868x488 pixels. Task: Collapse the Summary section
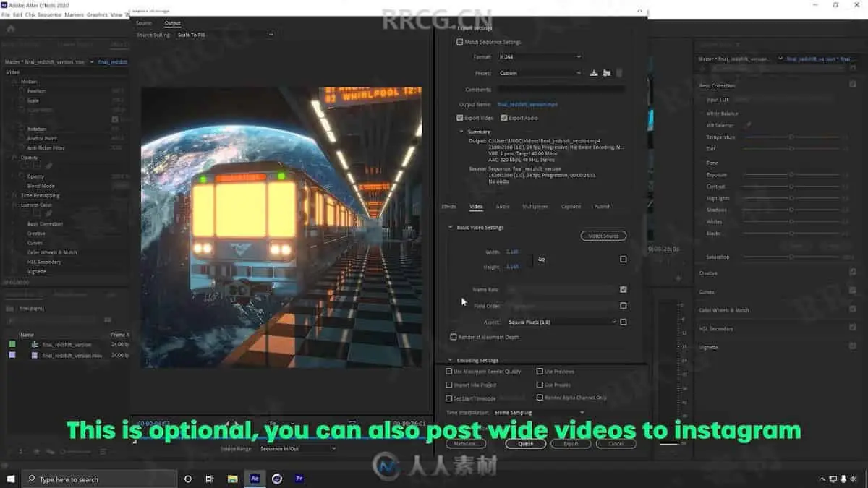[x=461, y=132]
